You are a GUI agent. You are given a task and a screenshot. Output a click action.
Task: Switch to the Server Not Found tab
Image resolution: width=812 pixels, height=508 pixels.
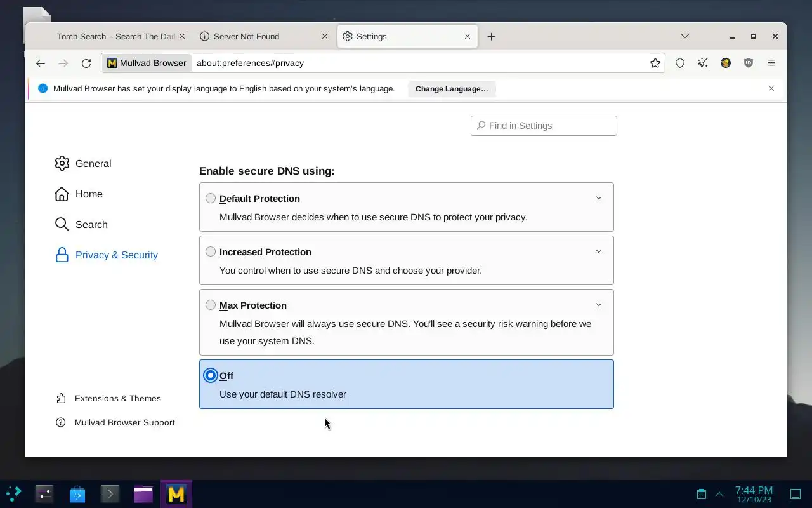click(265, 36)
